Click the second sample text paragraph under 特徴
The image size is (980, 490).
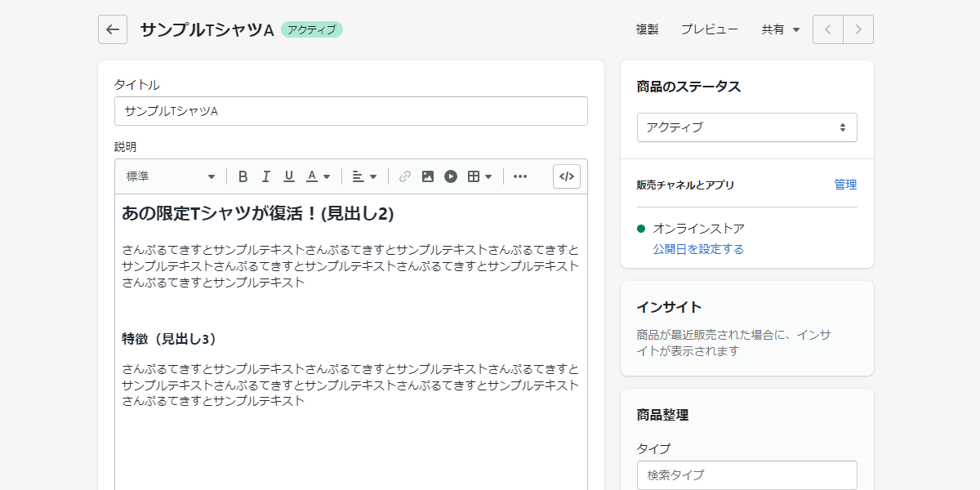(x=350, y=385)
